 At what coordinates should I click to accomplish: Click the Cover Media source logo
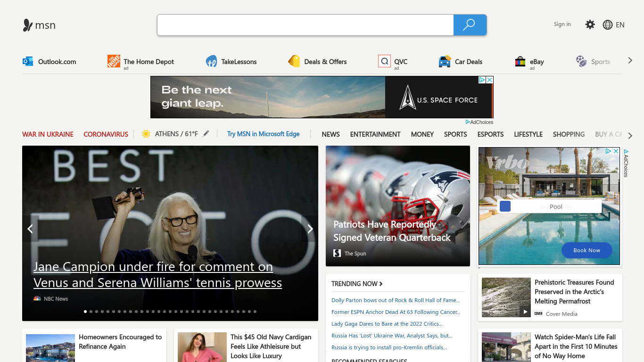[x=538, y=314]
